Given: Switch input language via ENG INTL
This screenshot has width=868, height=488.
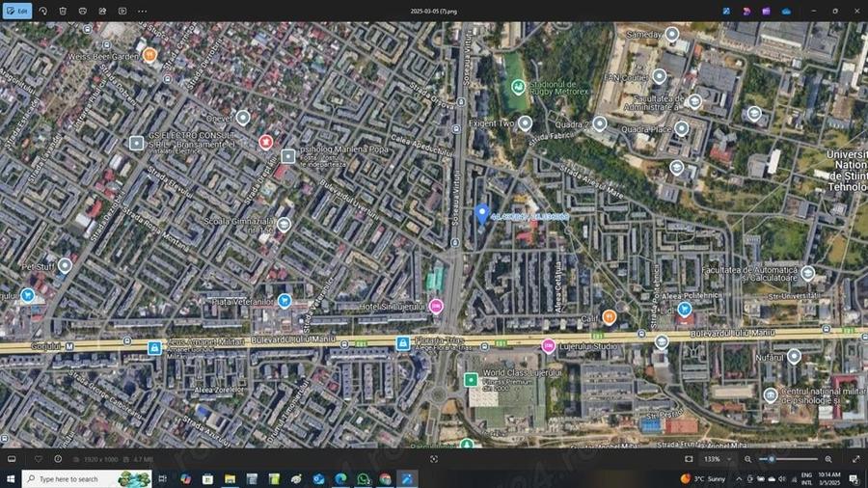Looking at the screenshot, I should [806, 478].
